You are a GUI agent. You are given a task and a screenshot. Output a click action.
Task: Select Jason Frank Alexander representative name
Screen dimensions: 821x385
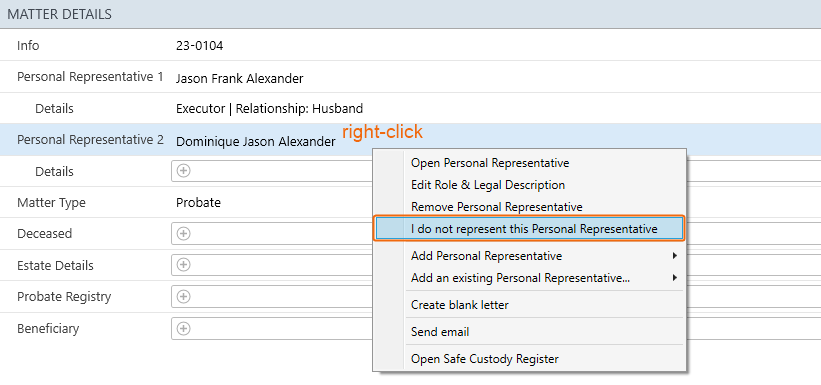[x=239, y=79]
